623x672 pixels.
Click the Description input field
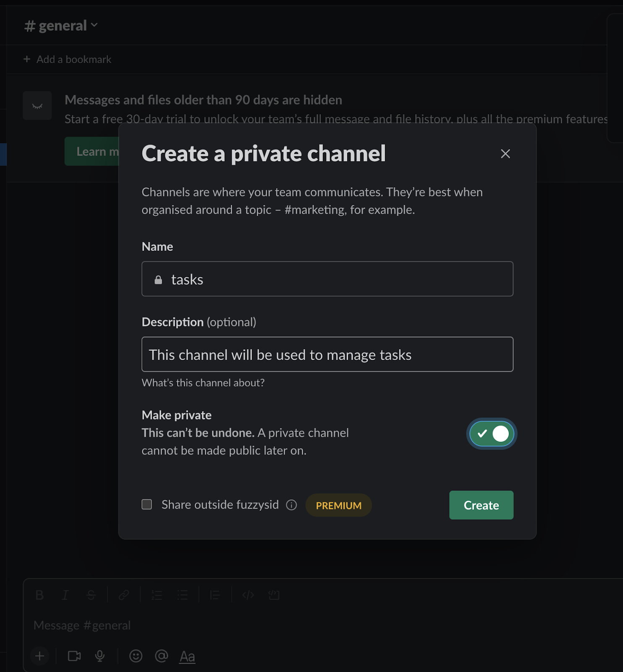click(x=327, y=354)
